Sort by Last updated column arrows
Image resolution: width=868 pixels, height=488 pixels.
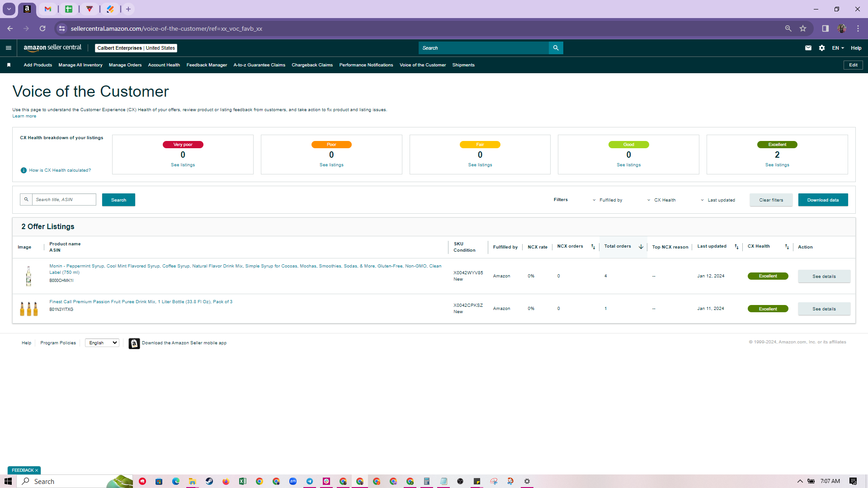[736, 247]
